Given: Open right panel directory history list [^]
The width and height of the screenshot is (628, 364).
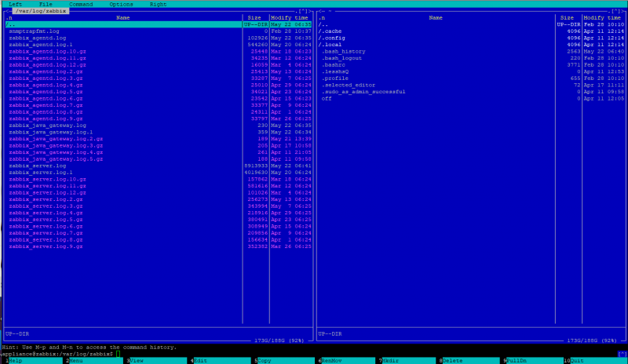Looking at the screenshot, I should click(x=615, y=11).
